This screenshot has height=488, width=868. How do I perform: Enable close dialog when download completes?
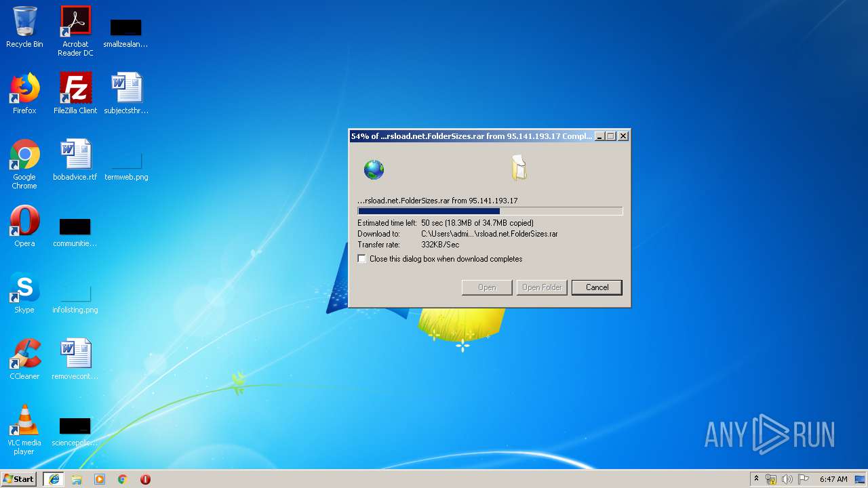pos(362,259)
